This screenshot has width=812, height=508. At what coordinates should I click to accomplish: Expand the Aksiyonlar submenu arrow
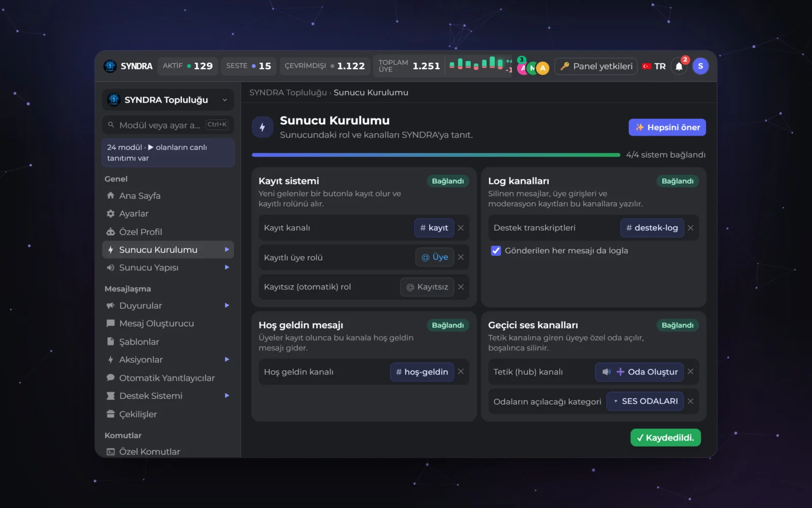pos(227,359)
